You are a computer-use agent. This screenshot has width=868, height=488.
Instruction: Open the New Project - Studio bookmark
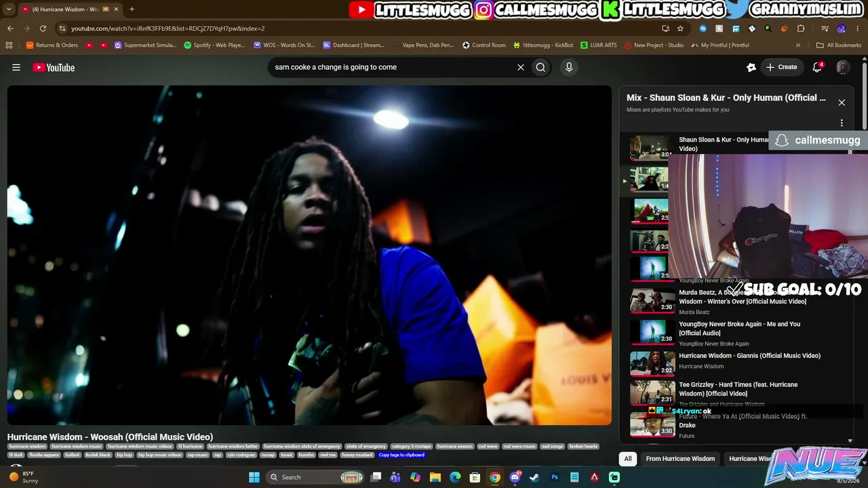654,45
